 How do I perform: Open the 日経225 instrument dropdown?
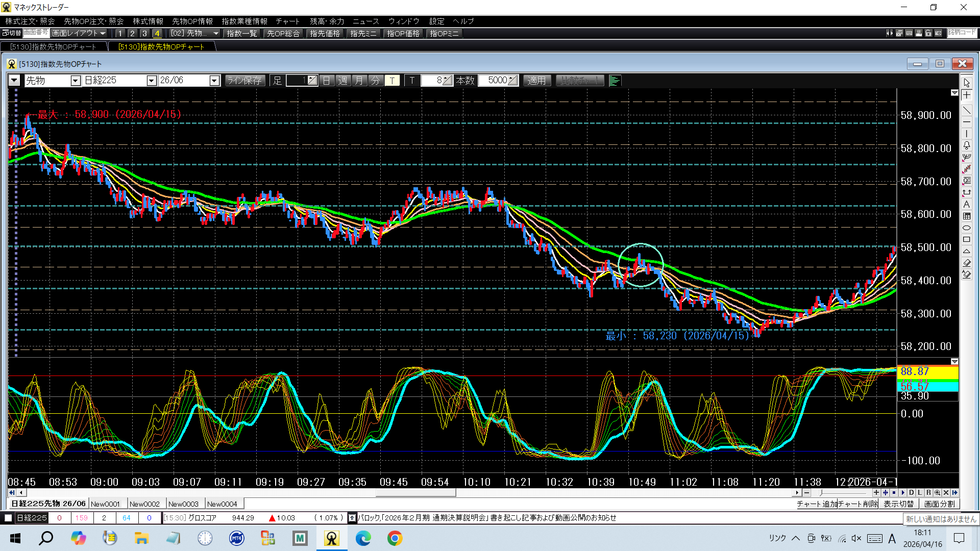click(x=151, y=81)
